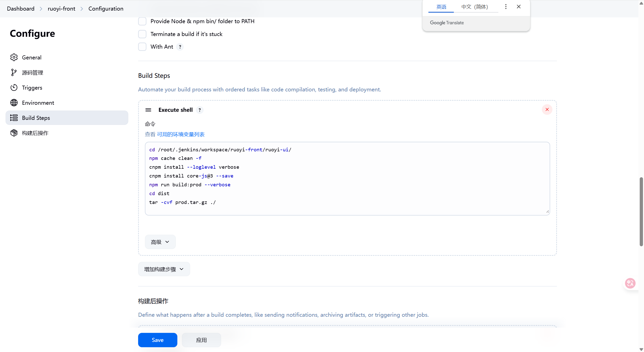Viewport: 644px width, 352px height.
Task: Open help for Execute shell question mark
Action: tap(200, 110)
